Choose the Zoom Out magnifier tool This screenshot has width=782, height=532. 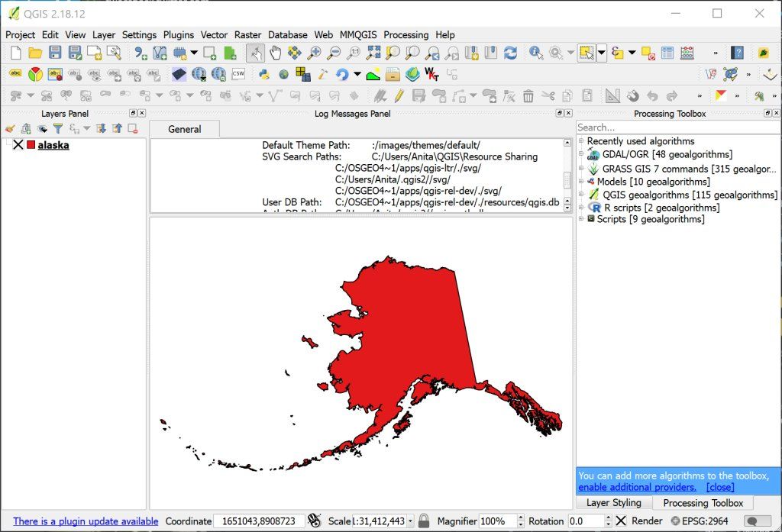334,53
